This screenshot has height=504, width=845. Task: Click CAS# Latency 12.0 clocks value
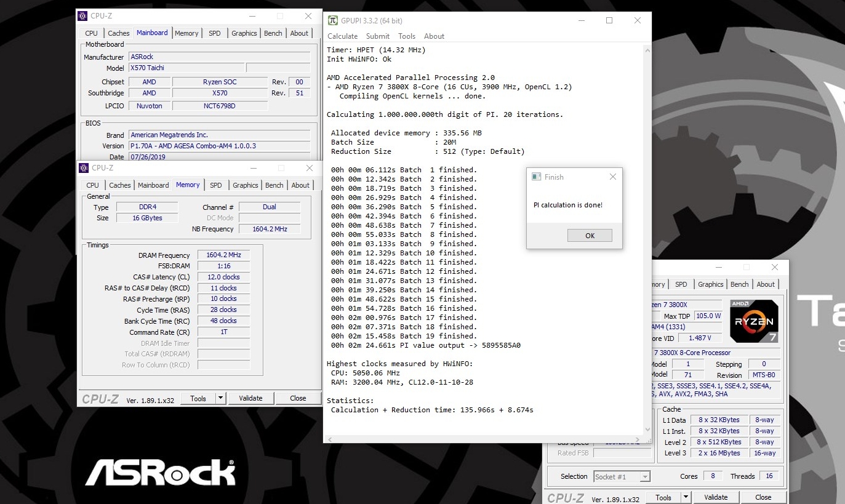point(223,277)
